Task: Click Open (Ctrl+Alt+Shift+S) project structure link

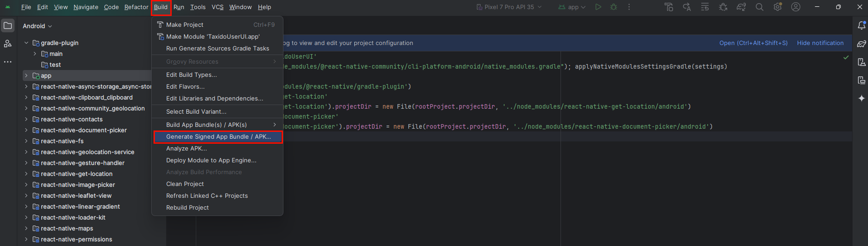Action: (753, 43)
